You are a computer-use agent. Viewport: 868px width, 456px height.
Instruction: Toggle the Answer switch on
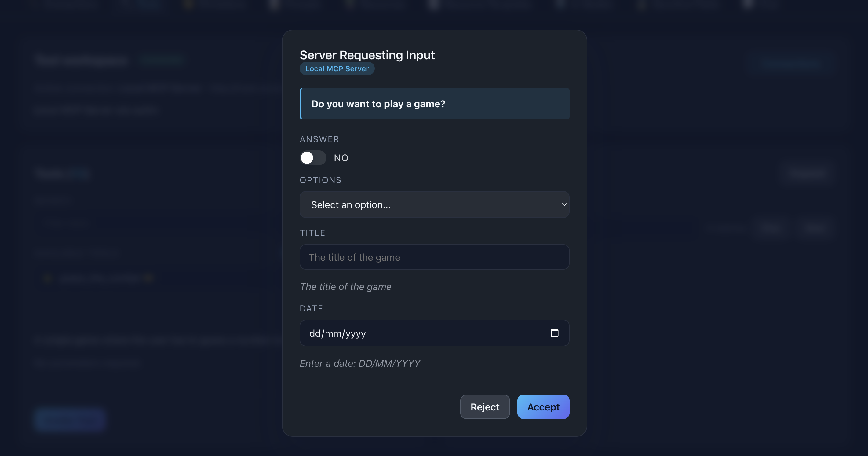313,157
